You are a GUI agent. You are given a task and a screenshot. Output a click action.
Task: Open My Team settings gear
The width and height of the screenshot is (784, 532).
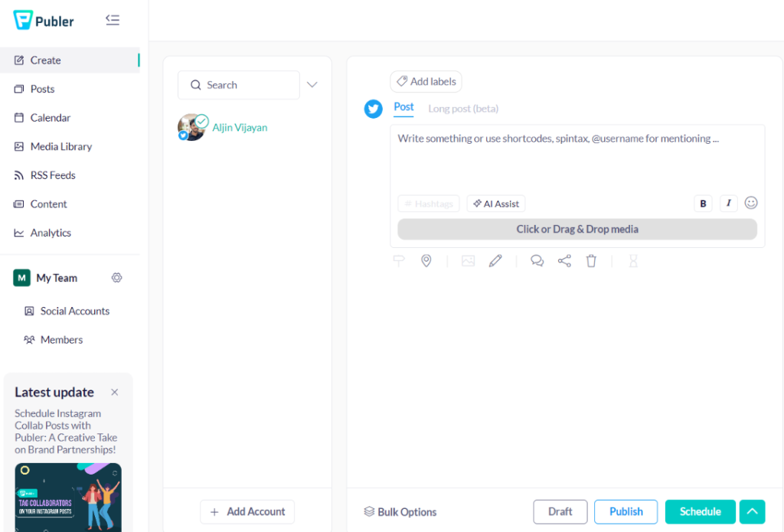pos(116,278)
